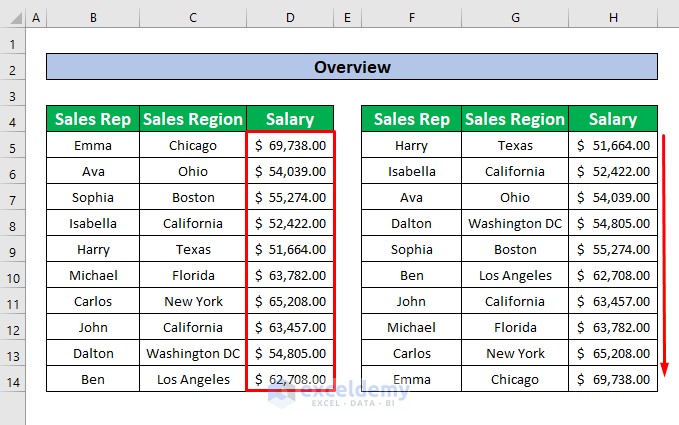The height and width of the screenshot is (425, 679).
Task: Select column F header
Action: coord(411,18)
